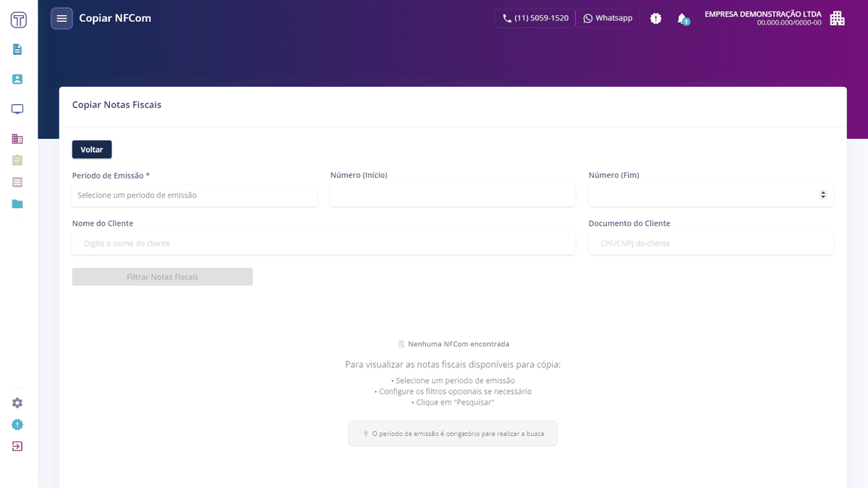This screenshot has height=488, width=868.
Task: Click the Número (Fim) spinner arrows
Action: (x=822, y=195)
